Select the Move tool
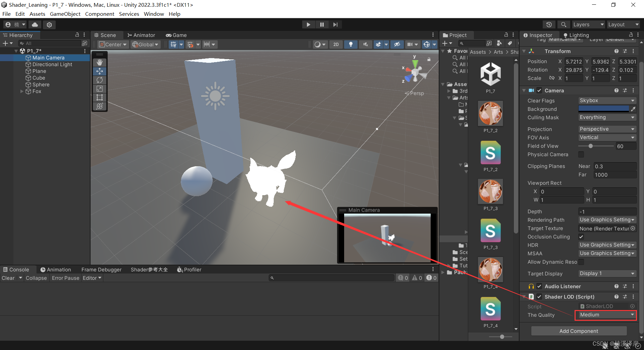 point(99,71)
